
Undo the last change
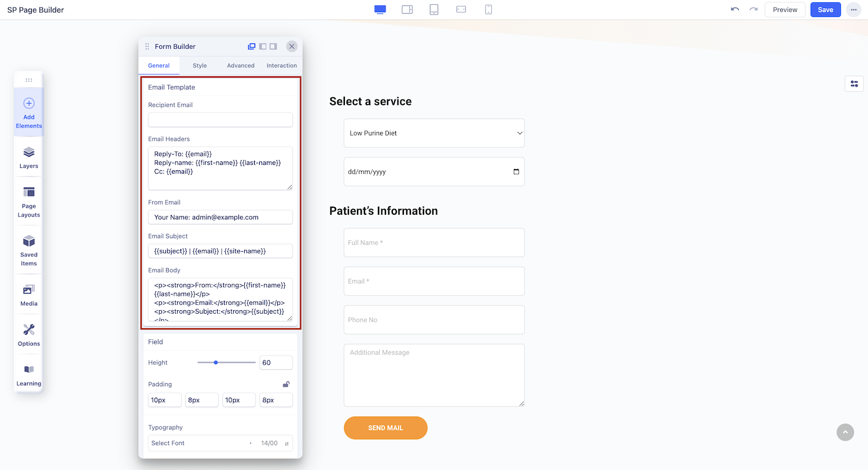pyautogui.click(x=735, y=9)
